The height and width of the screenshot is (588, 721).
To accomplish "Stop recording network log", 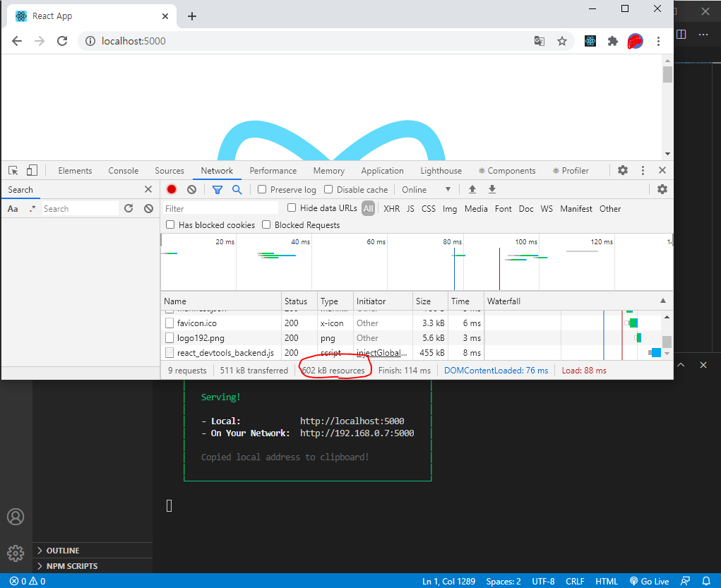I will 172,189.
